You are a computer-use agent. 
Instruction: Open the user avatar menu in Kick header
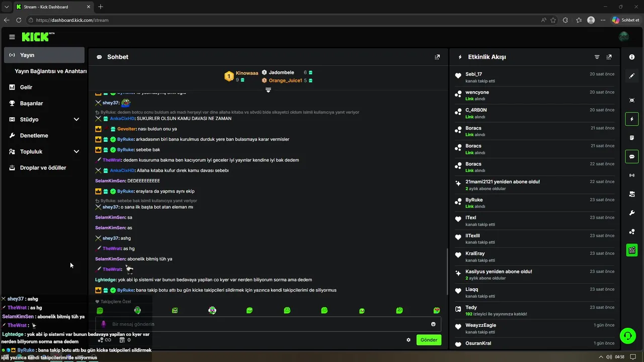coord(624,37)
